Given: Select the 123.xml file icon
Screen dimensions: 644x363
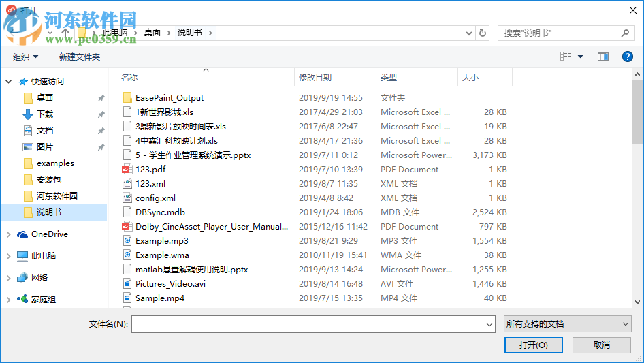Looking at the screenshot, I should pyautogui.click(x=127, y=184).
